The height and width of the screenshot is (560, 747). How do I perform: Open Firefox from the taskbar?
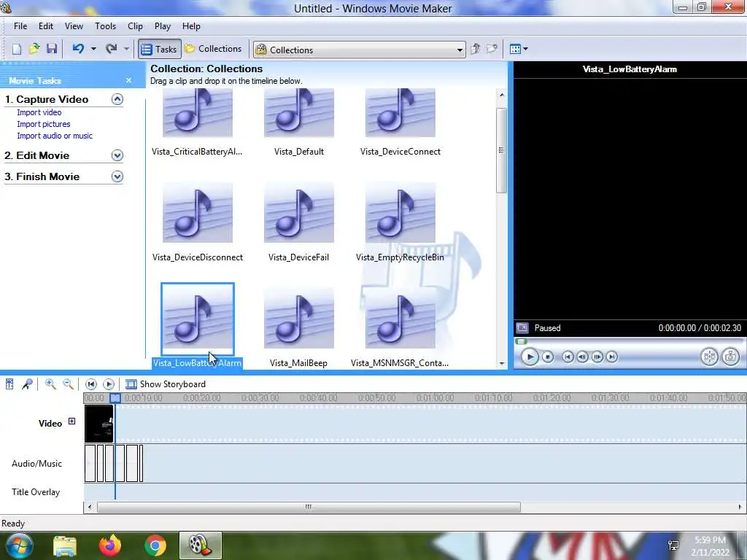tap(110, 545)
